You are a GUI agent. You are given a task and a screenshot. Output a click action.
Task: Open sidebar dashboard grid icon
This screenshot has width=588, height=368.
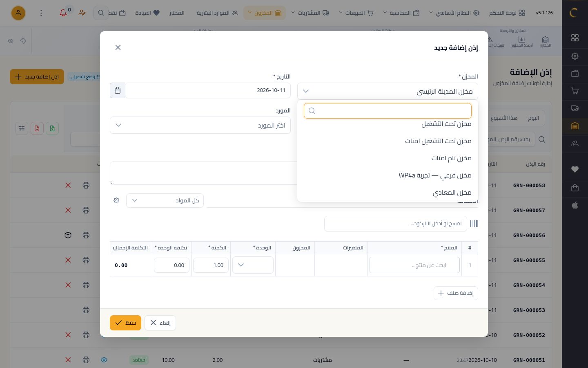point(575,38)
